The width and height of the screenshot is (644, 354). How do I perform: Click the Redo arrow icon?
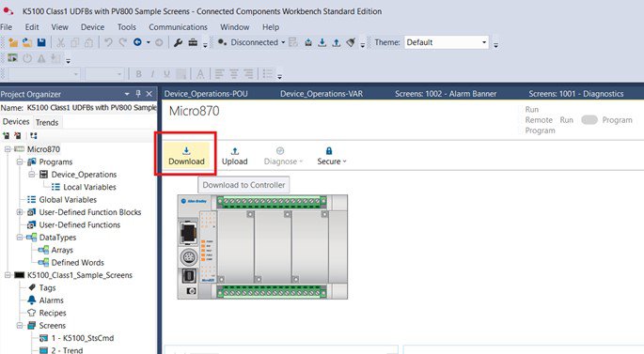pyautogui.click(x=122, y=42)
